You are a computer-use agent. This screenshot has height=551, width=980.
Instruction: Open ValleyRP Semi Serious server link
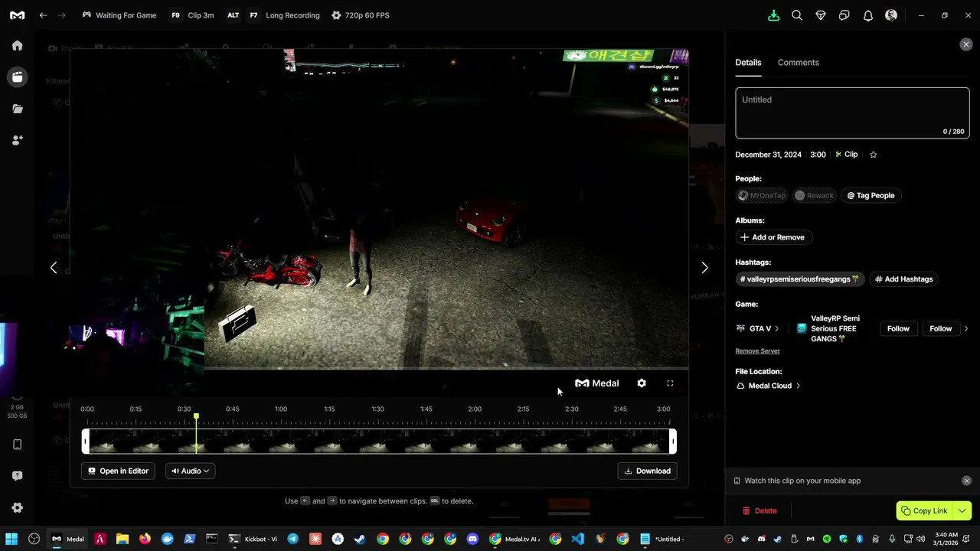(829, 328)
